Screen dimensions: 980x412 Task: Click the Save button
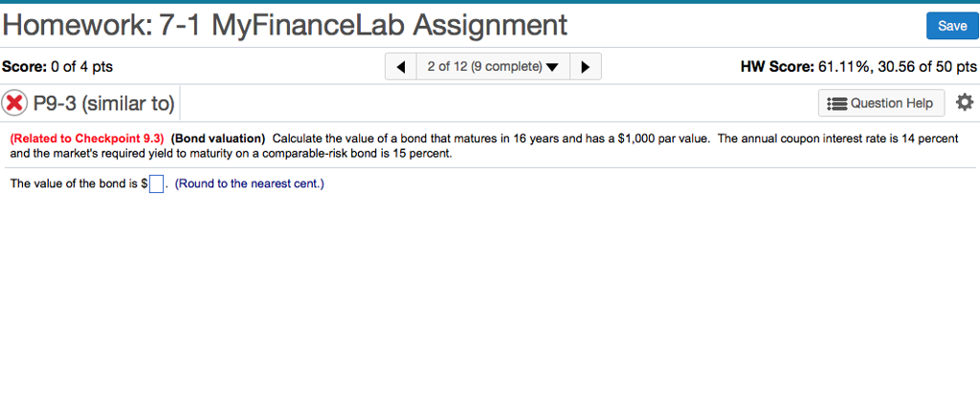[x=951, y=26]
